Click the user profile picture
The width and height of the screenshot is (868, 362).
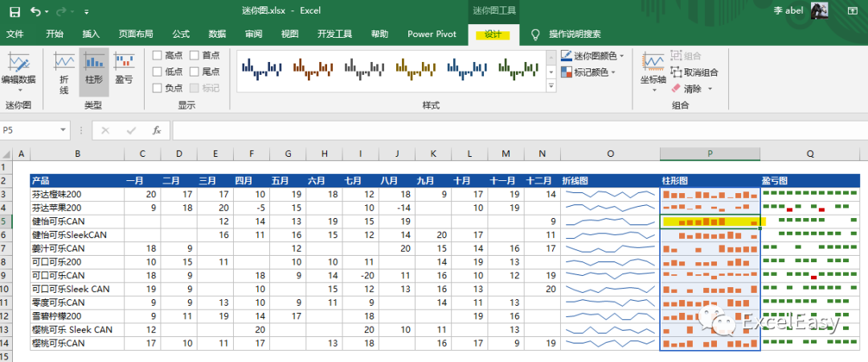pos(819,10)
